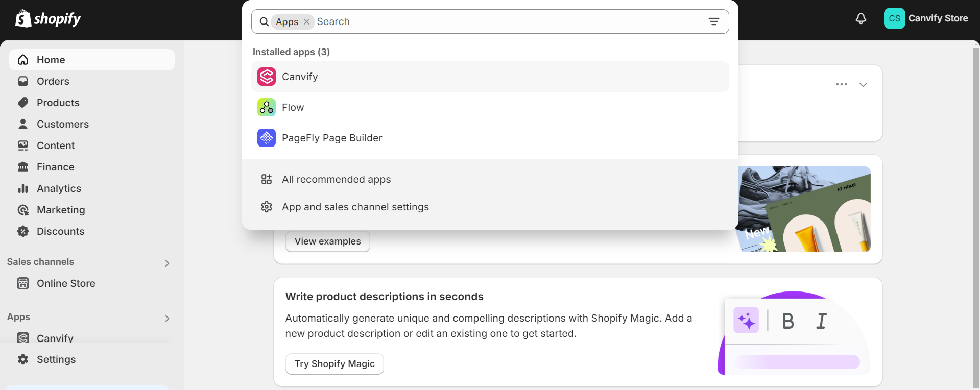
Task: Click the Sales channels heading
Action: pyautogui.click(x=40, y=262)
